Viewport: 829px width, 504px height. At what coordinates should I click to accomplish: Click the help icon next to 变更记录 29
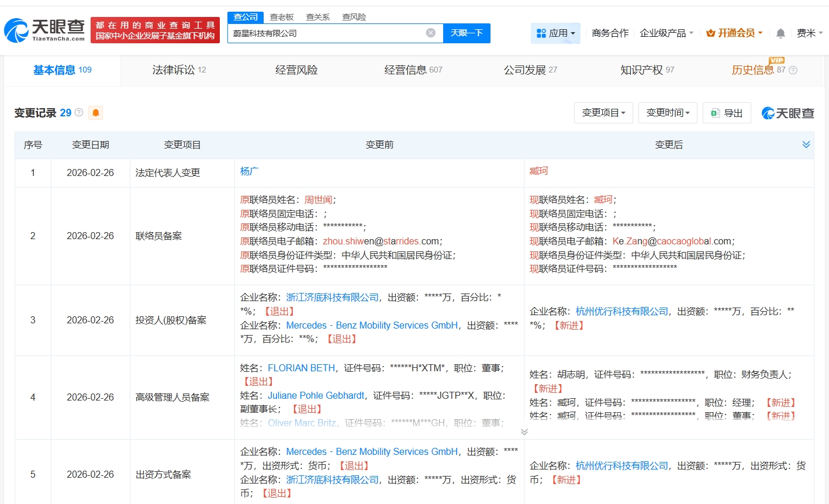click(79, 112)
